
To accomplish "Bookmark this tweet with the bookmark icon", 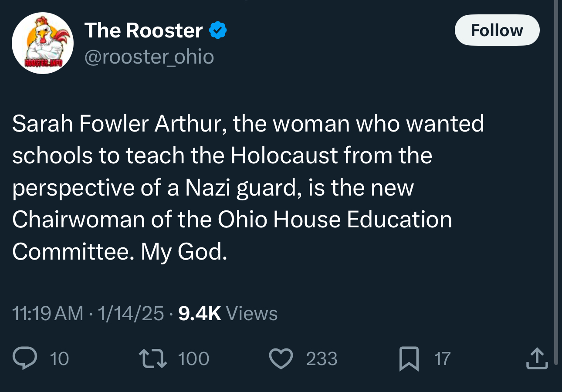I will pos(409,358).
